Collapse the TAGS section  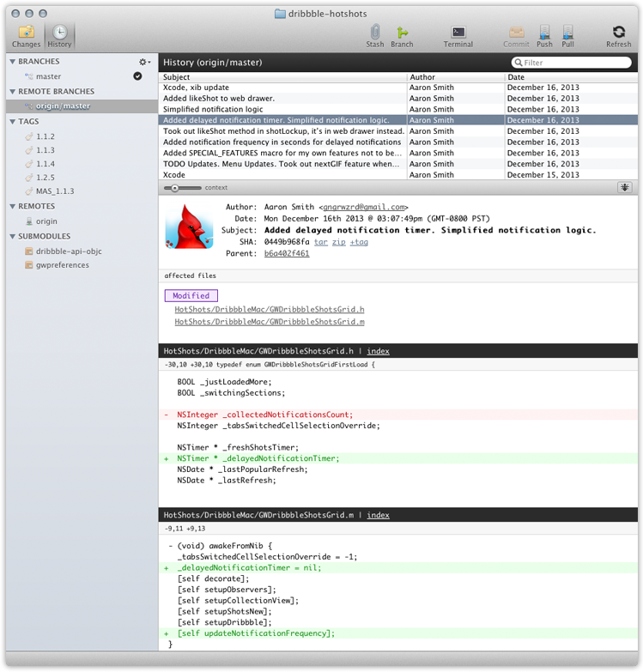coord(12,122)
